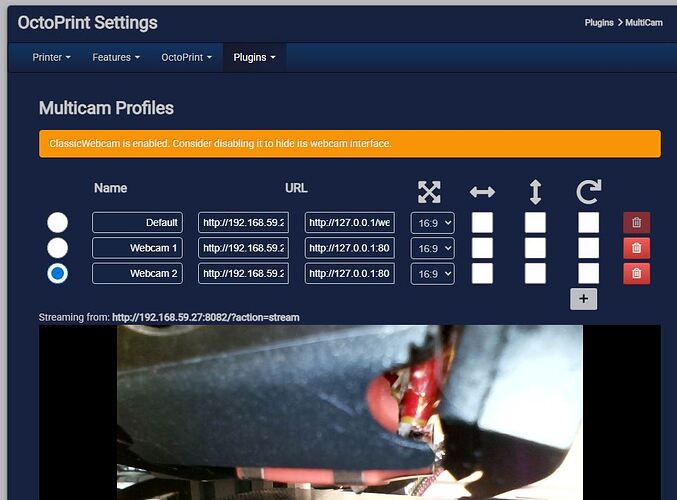Enable horizontal flip for Default profile
677x500 pixels.
click(482, 222)
